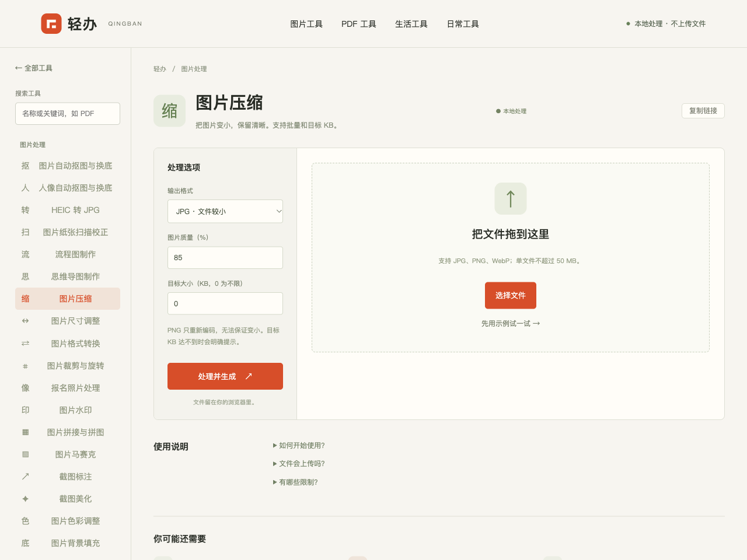Open 报名照片处理 in the sidebar
747x560 pixels.
[x=68, y=388]
